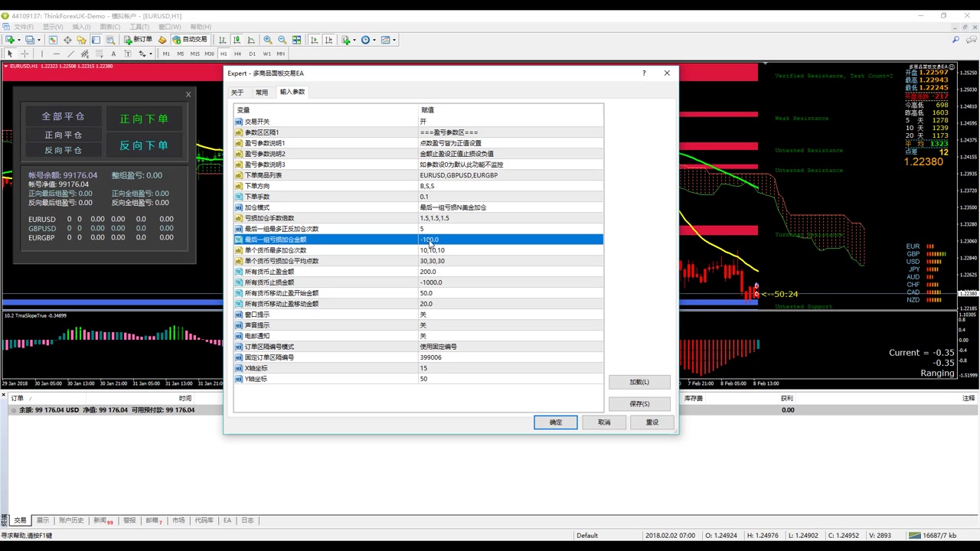
Task: Switch to the 关于 tab in Expert dialog
Action: click(237, 93)
